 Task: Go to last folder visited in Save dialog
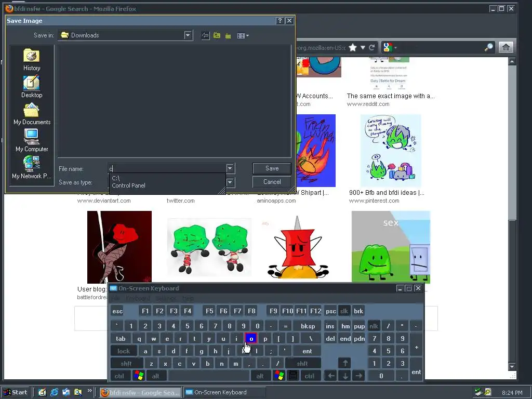click(205, 36)
